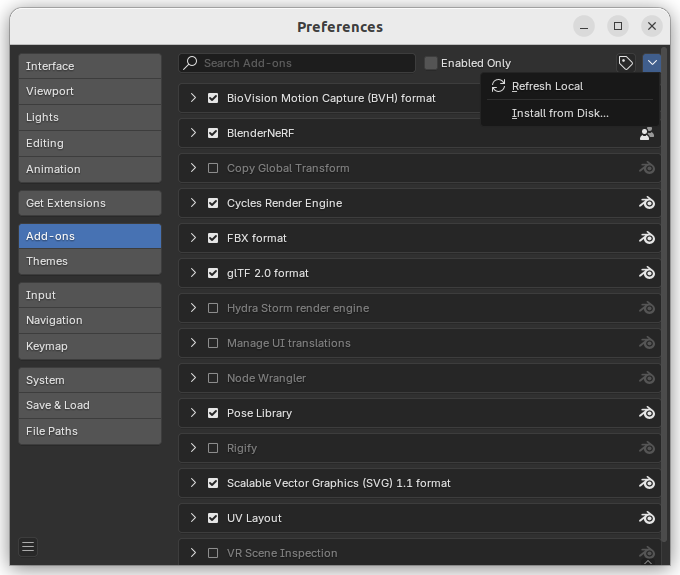Go to the Navigation section

pyautogui.click(x=90, y=320)
